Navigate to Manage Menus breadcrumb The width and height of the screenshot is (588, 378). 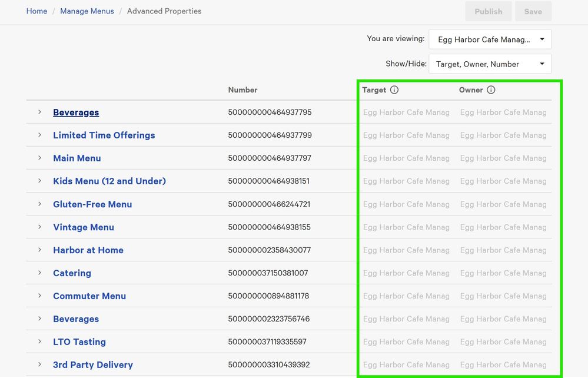(87, 11)
